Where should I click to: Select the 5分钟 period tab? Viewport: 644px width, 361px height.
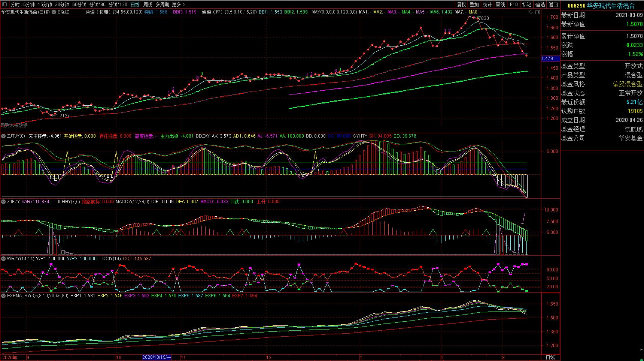29,4
